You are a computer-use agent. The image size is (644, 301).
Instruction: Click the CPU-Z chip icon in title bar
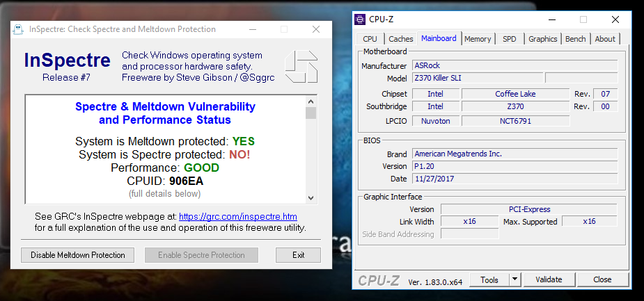click(360, 19)
